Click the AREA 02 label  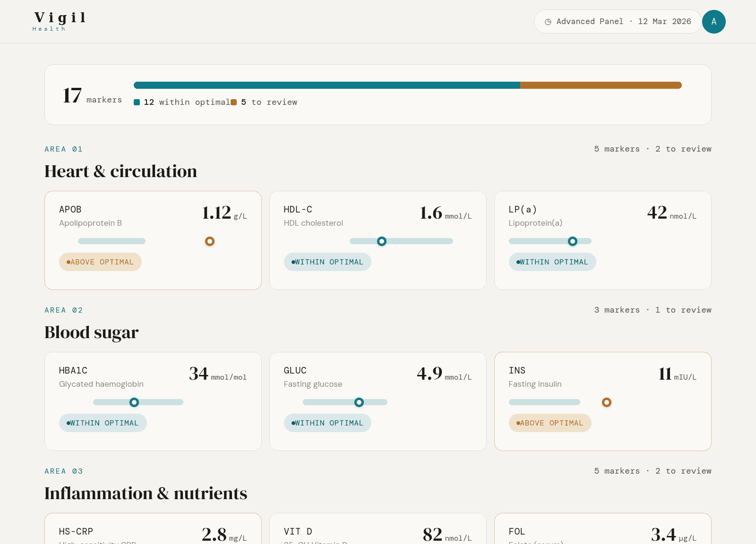click(64, 310)
